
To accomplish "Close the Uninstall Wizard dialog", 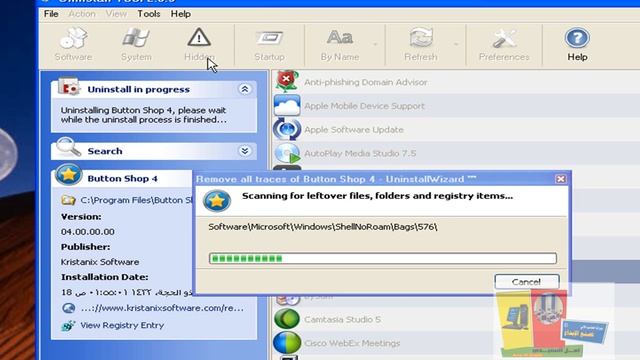I will coord(561,179).
